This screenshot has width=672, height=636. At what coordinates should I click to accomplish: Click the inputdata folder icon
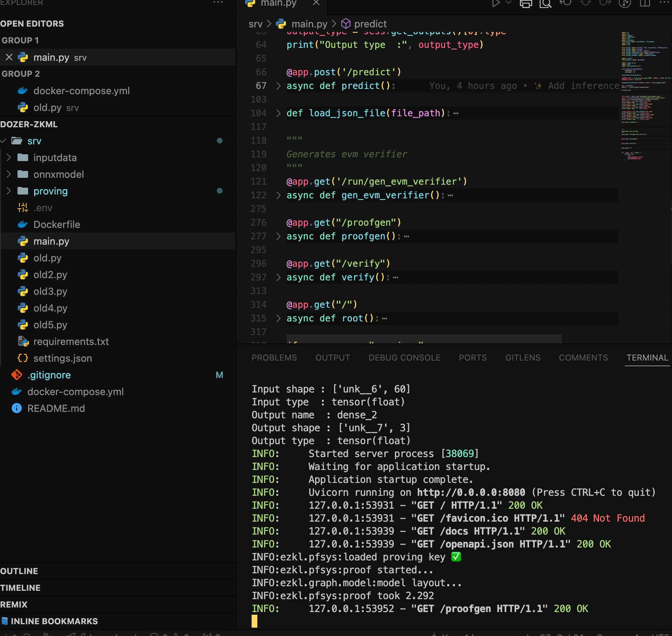click(x=23, y=157)
